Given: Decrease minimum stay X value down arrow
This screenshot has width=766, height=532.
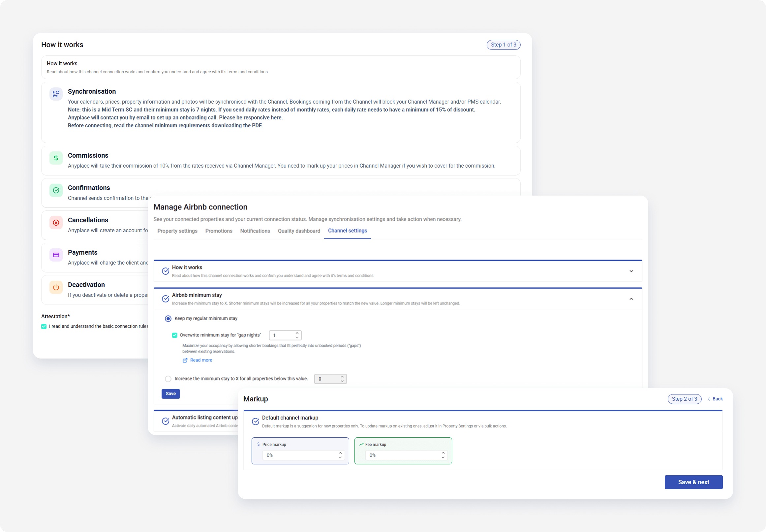Looking at the screenshot, I should tap(342, 381).
